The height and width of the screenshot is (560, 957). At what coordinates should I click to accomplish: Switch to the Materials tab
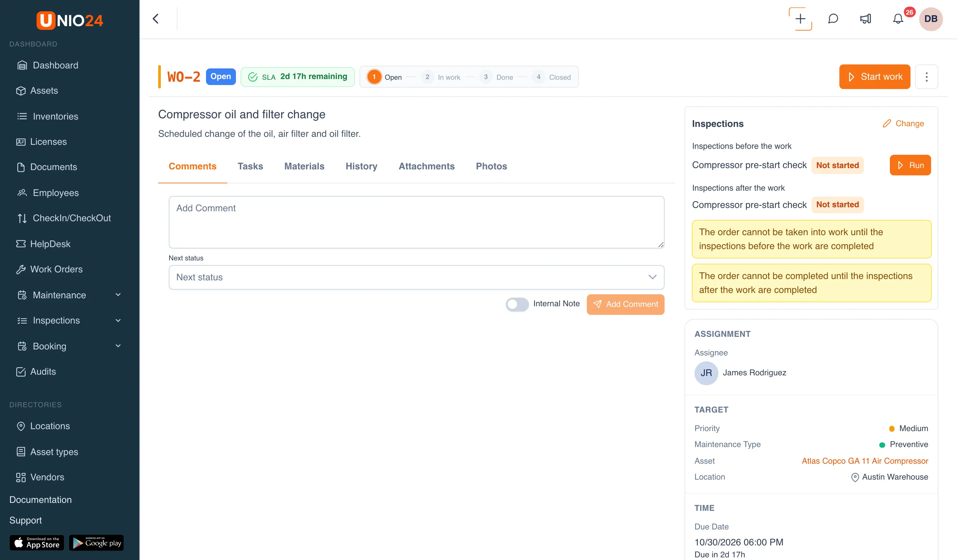click(x=304, y=166)
